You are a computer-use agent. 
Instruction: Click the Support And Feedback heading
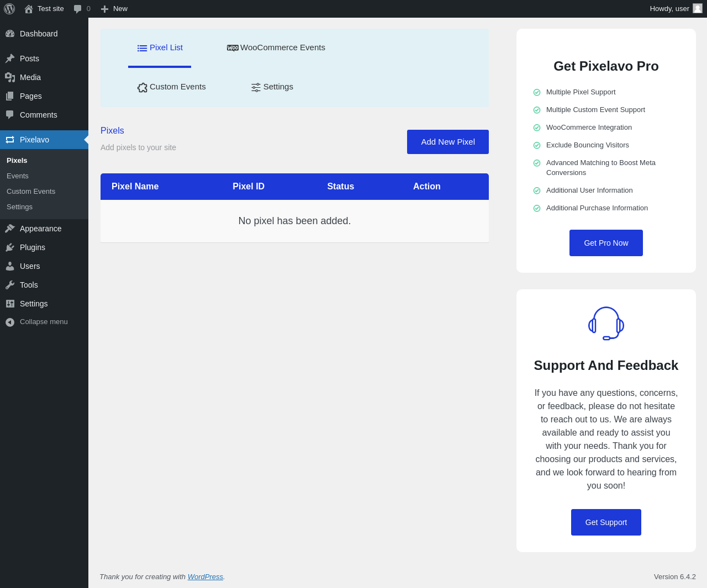[x=606, y=365]
